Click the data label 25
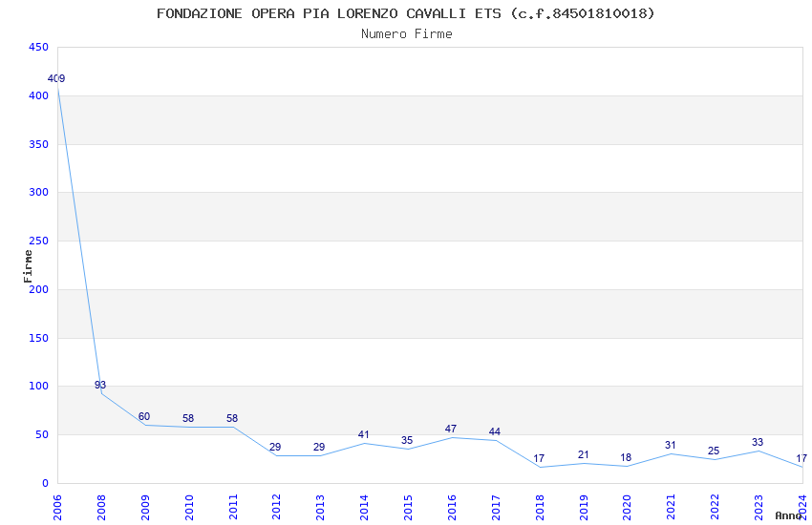Viewport: 812px width, 525px height. (x=714, y=451)
